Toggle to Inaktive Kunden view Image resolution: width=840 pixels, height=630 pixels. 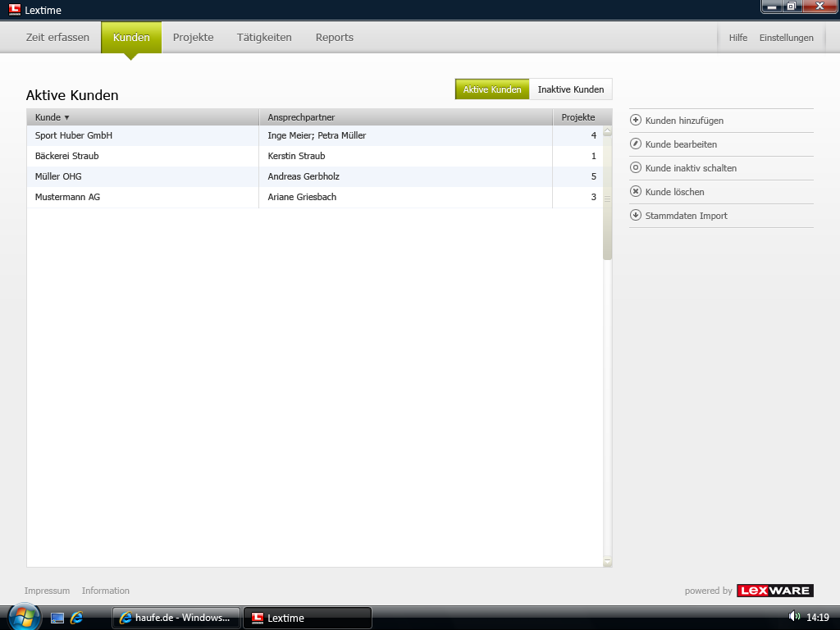(x=571, y=89)
